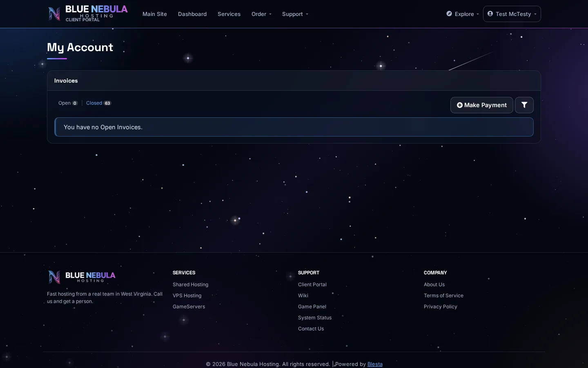Open the Test McTesty account menu
This screenshot has height=368, width=588.
click(x=512, y=14)
